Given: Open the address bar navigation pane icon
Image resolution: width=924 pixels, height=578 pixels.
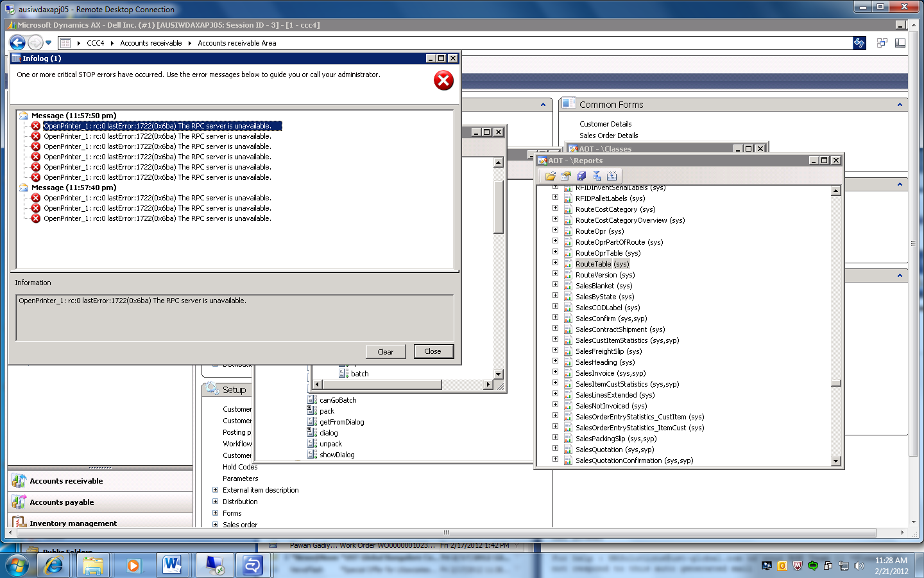Looking at the screenshot, I should [x=65, y=43].
